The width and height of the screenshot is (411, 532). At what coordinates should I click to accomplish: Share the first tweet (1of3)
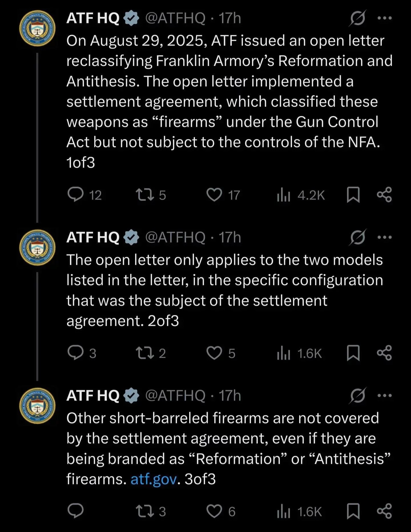click(x=384, y=195)
